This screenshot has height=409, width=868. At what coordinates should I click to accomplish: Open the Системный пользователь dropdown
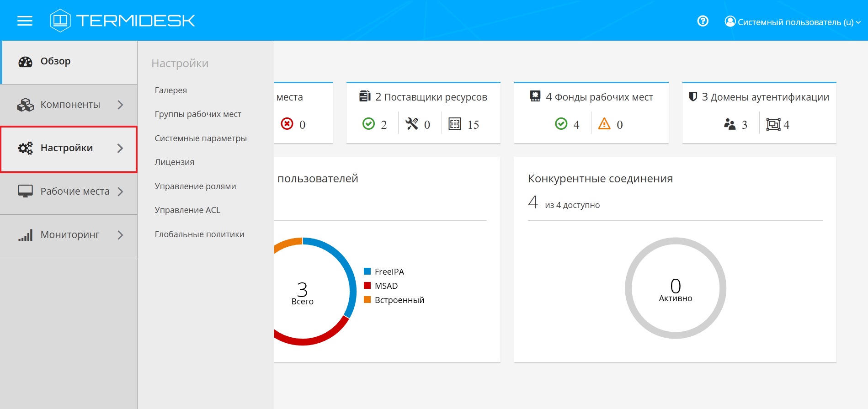(793, 22)
